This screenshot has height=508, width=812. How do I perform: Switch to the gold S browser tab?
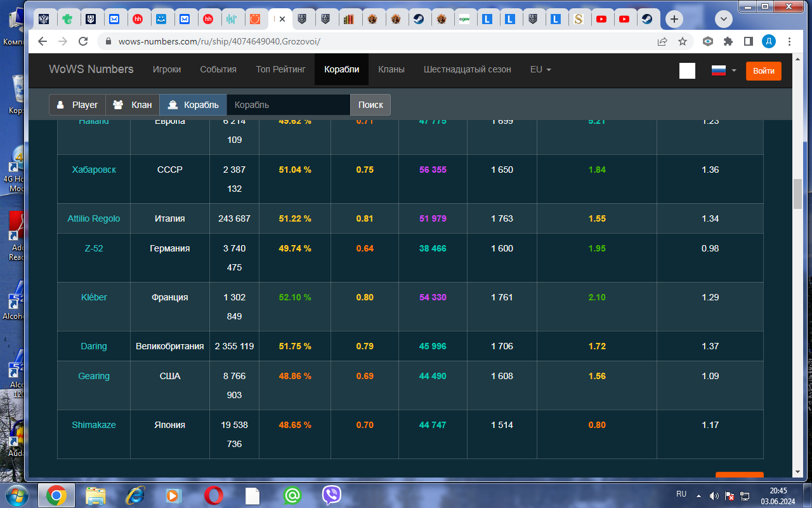578,19
